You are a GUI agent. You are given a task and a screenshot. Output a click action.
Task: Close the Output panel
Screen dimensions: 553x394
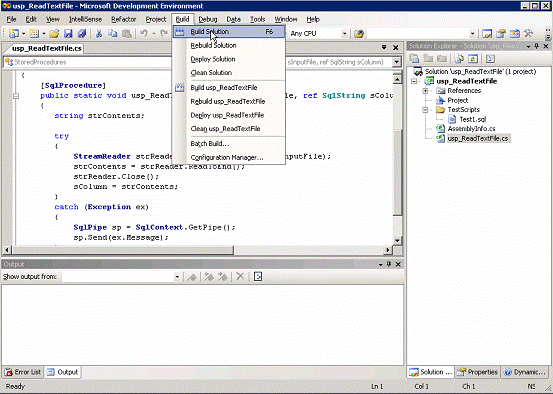[398, 264]
